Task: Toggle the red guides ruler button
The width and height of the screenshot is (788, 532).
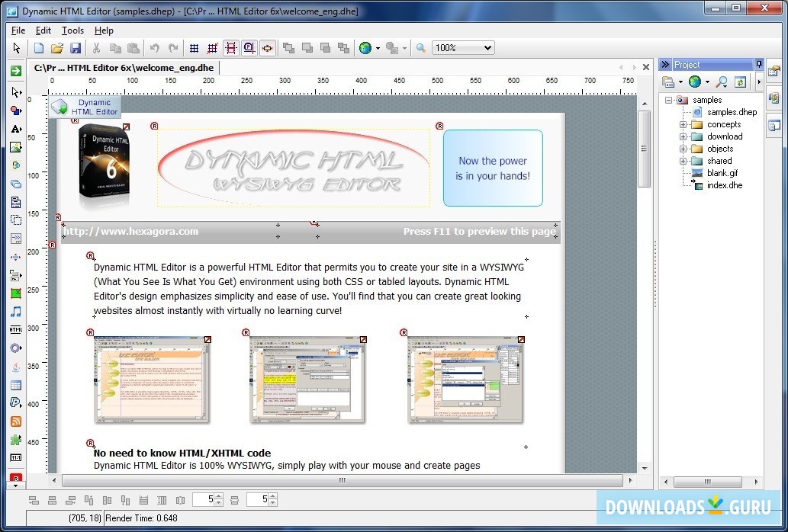Action: (231, 48)
